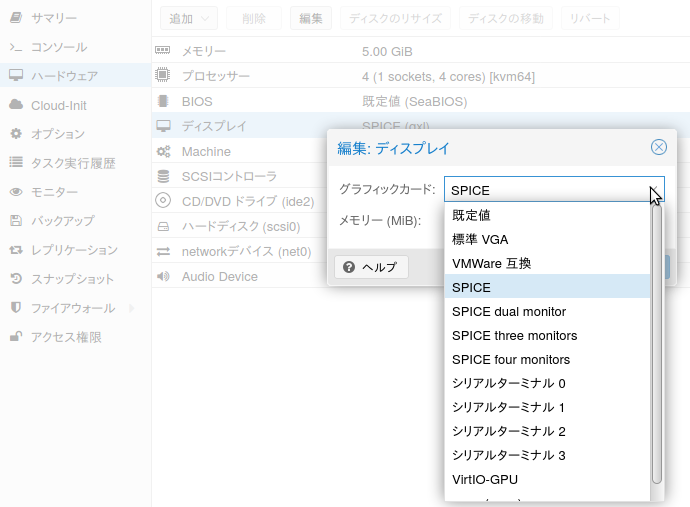The image size is (690, 507).
Task: Select シリアルターミナル 0 option
Action: pos(508,383)
